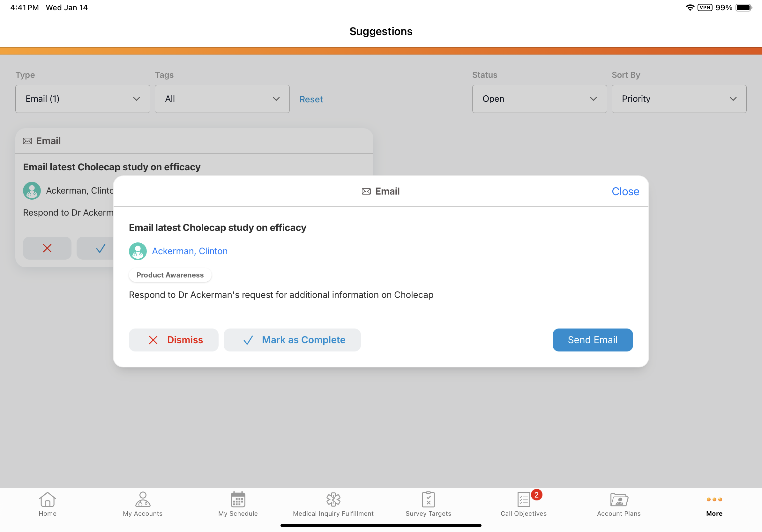762x532 pixels.
Task: Open My Schedule calendar icon
Action: click(238, 499)
